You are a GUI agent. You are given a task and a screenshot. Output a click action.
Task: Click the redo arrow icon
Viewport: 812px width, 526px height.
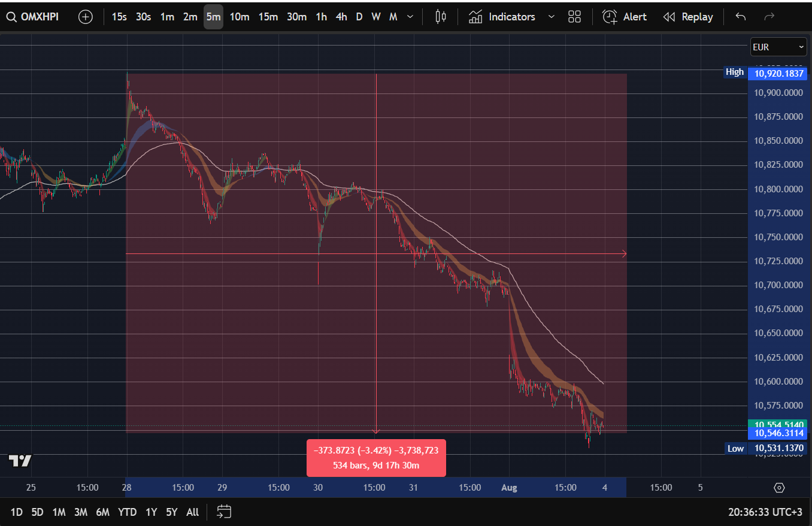[769, 17]
